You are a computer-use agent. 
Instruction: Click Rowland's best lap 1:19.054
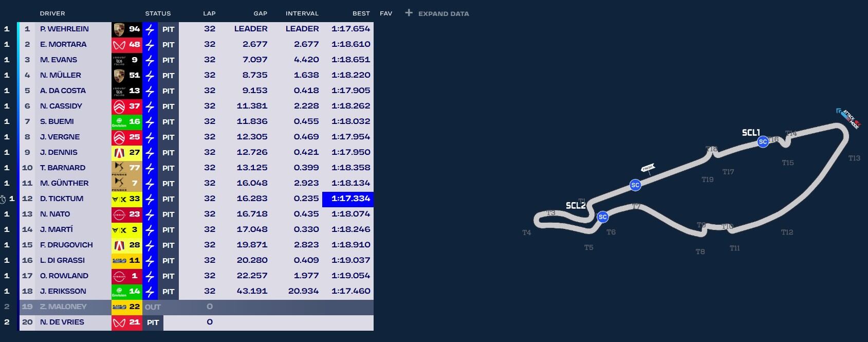click(x=350, y=276)
